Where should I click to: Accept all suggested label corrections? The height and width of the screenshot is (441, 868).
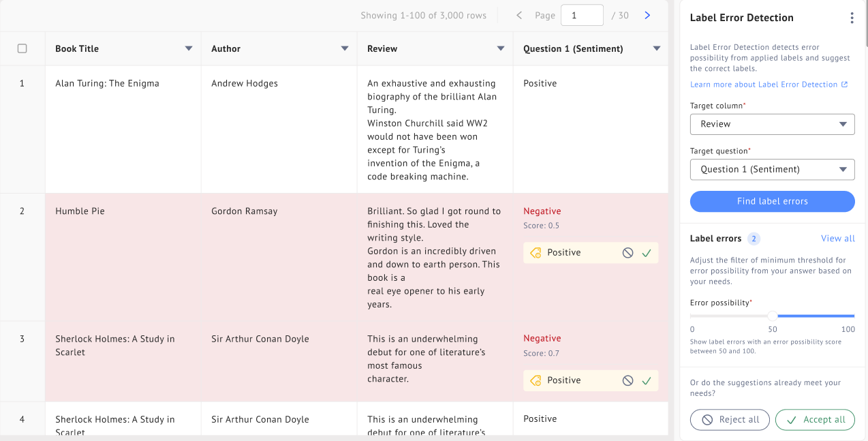click(x=815, y=419)
